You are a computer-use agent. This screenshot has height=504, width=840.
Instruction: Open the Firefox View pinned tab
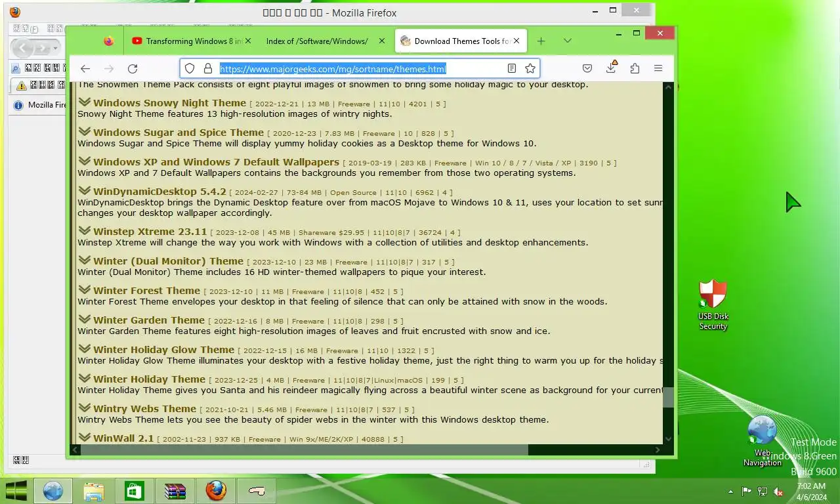click(x=109, y=41)
